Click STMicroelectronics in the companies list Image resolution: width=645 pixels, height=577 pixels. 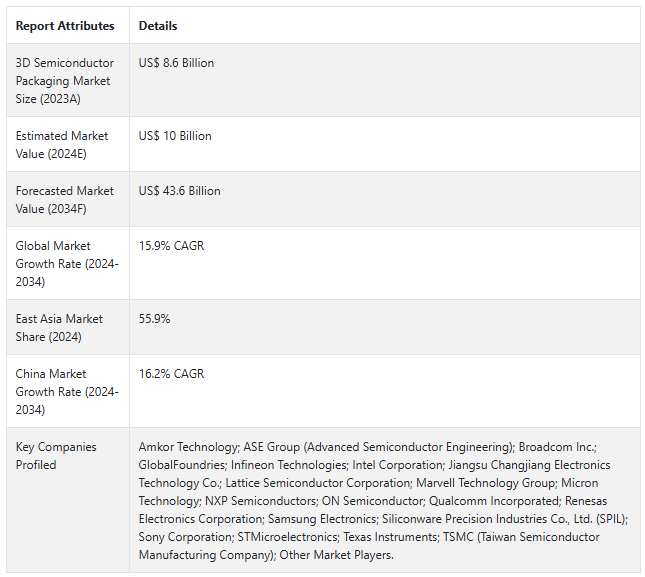pyautogui.click(x=288, y=537)
